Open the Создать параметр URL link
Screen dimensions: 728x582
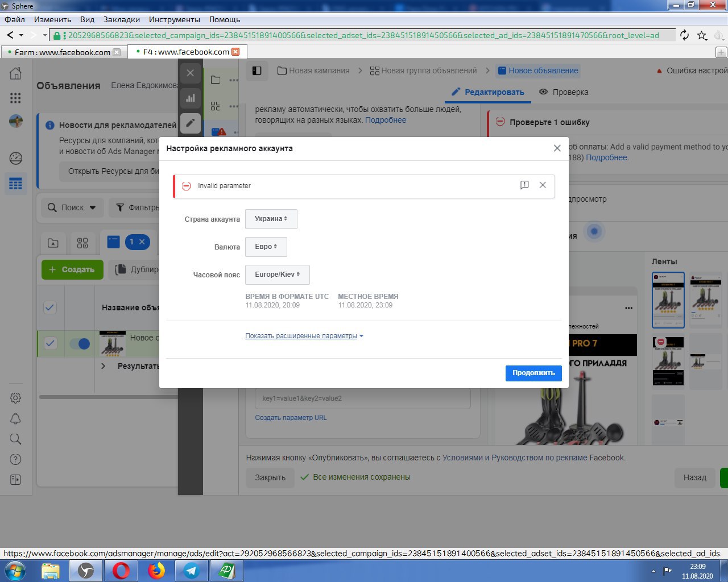[291, 418]
